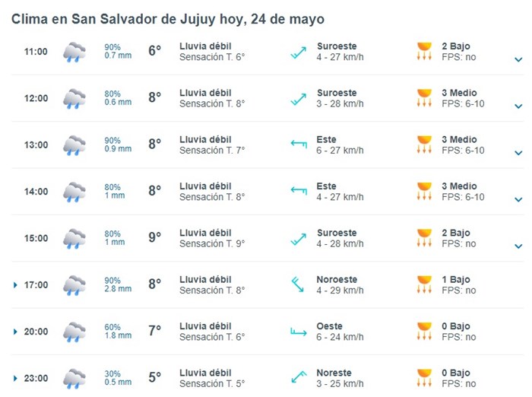The width and height of the screenshot is (532, 397).
Task: Click the 90% 2.8 mm rain probability
Action: [x=118, y=284]
